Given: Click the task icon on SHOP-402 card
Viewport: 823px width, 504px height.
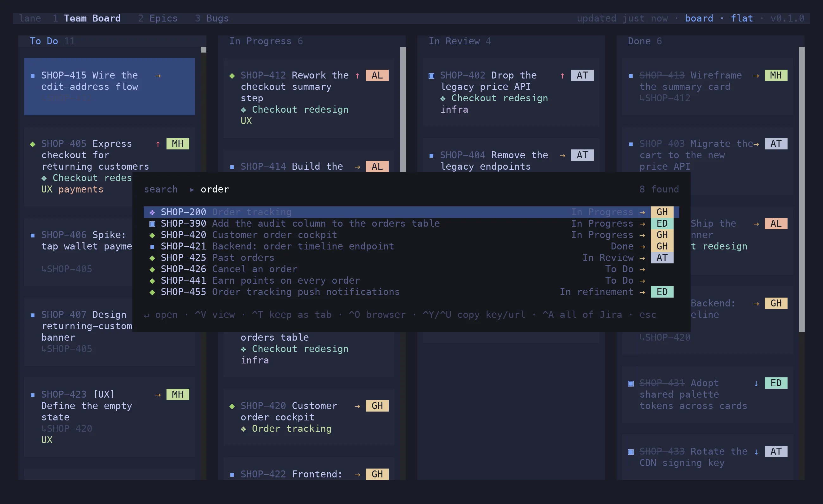Looking at the screenshot, I should (x=431, y=75).
